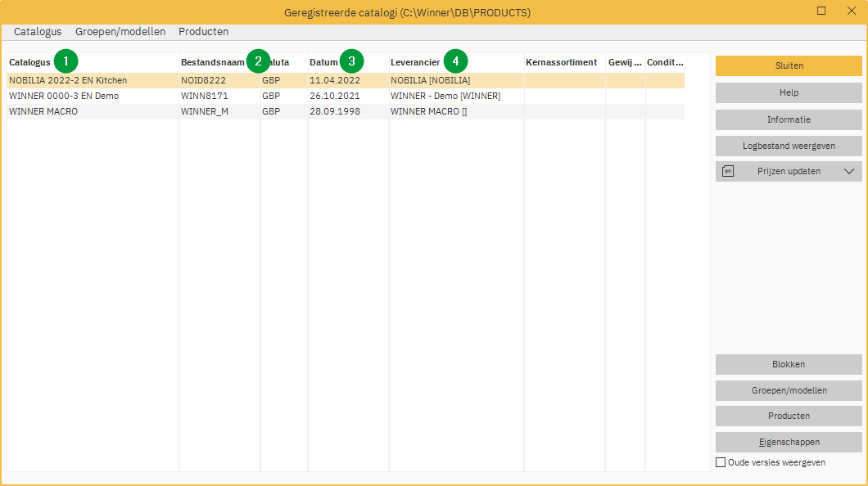Screen dimensions: 868x486
Task: Open Help from the right panel
Action: [788, 92]
